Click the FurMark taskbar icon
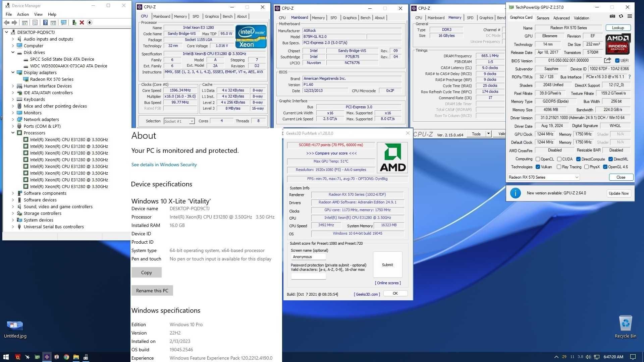 (x=18, y=357)
